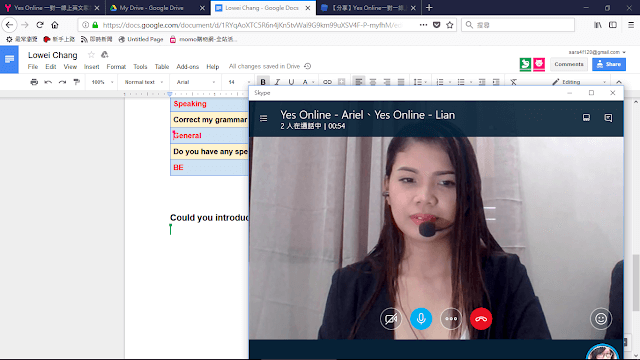This screenshot has height=360, width=640.
Task: Click the green collaborator avatar
Action: (525, 64)
